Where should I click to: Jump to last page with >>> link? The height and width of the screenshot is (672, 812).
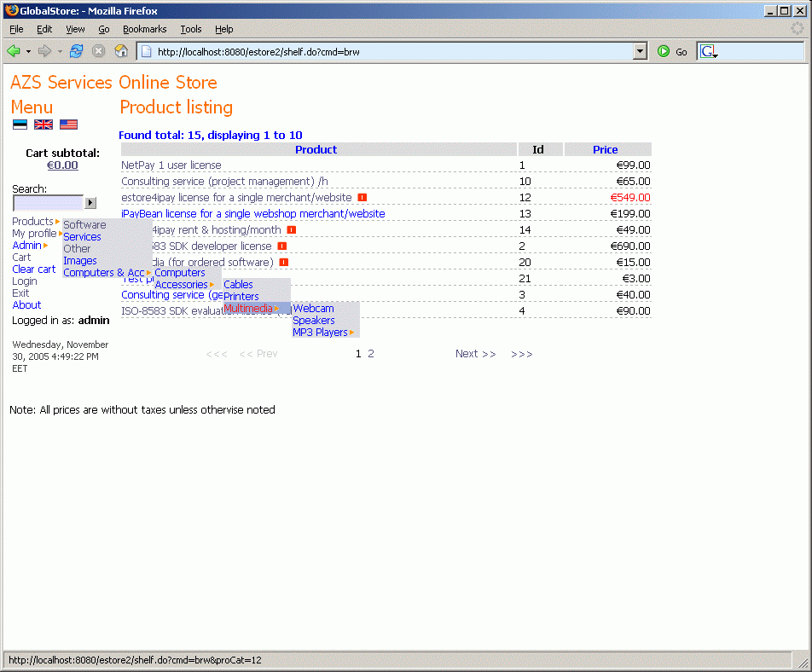click(521, 354)
